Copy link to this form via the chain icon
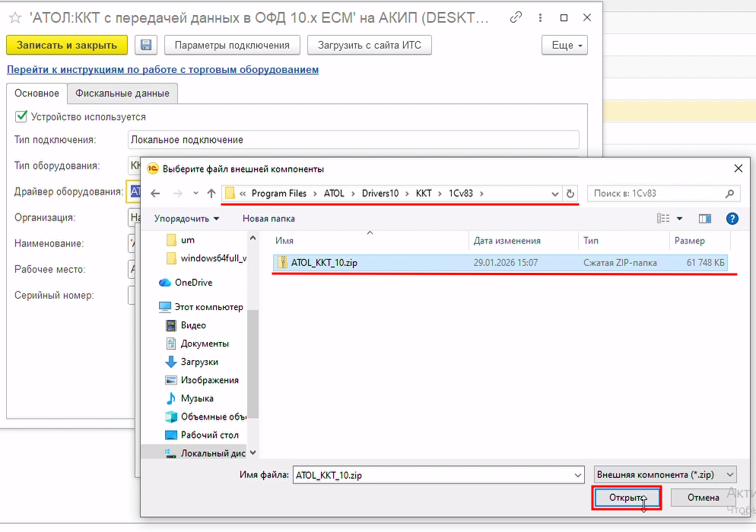756x532 pixels. [516, 17]
